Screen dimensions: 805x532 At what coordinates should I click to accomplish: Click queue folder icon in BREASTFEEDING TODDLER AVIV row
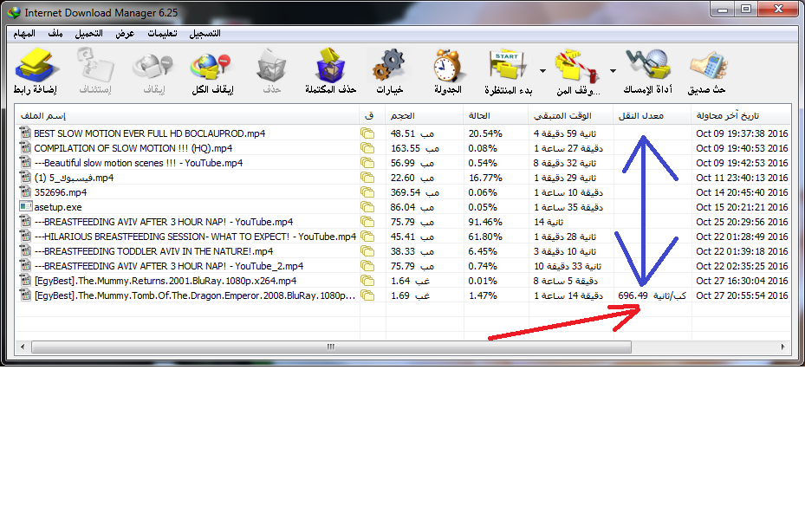point(367,251)
